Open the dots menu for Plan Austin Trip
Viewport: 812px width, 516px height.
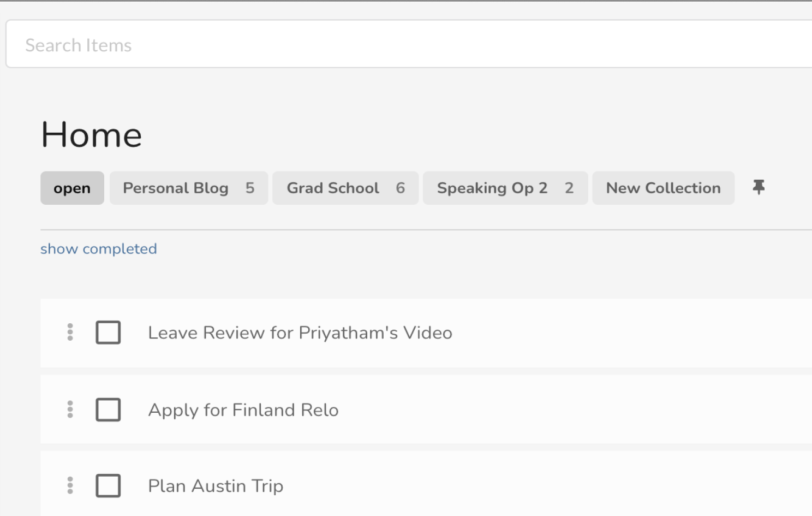[70, 485]
